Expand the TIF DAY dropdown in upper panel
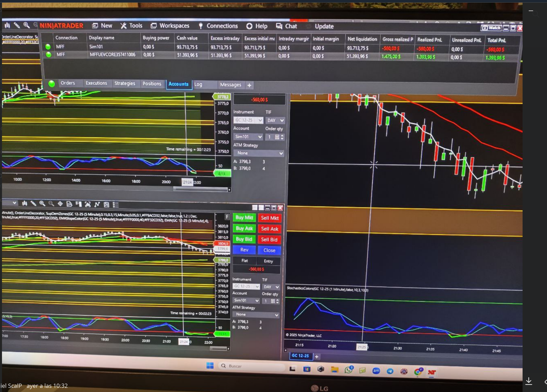This screenshot has height=392, width=547. 275,120
